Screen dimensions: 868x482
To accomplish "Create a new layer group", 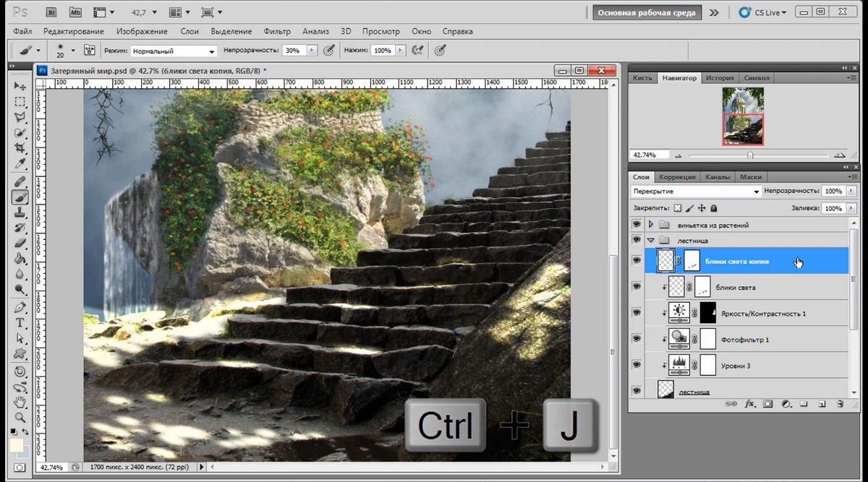I will click(804, 404).
